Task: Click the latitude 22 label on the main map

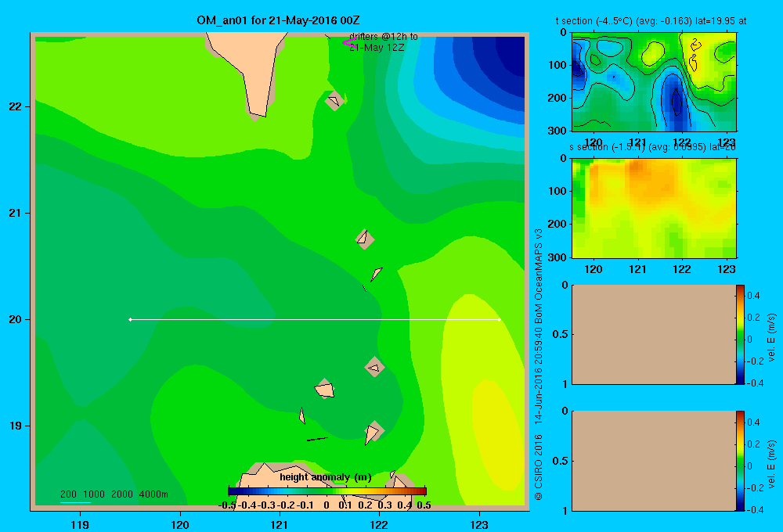Action: coord(15,106)
